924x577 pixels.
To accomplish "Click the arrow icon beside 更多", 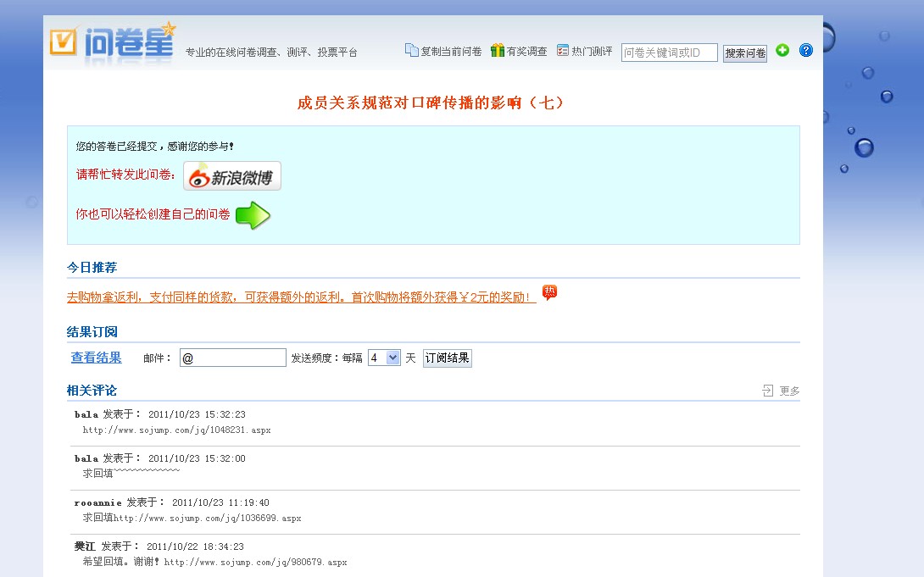I will [767, 391].
